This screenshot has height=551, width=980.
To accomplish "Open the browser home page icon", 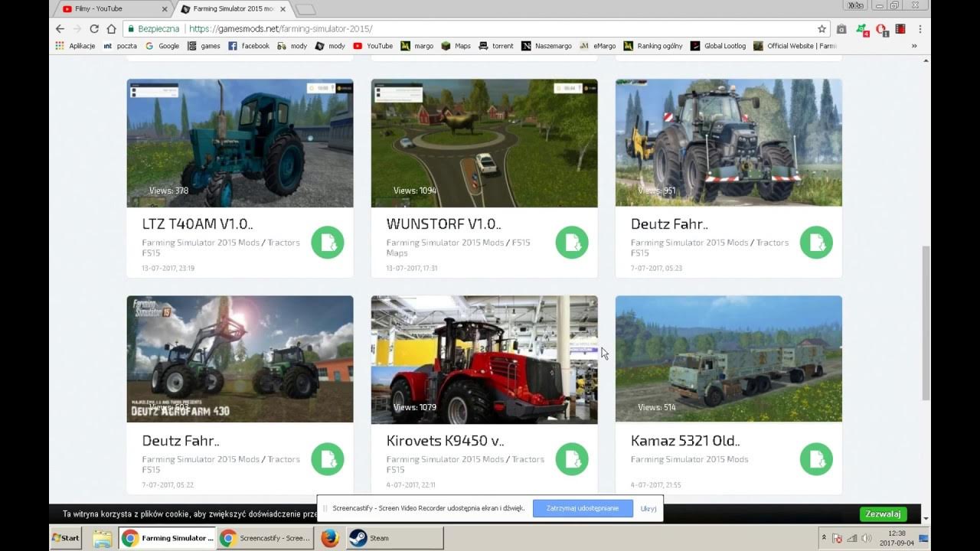I will [111, 28].
